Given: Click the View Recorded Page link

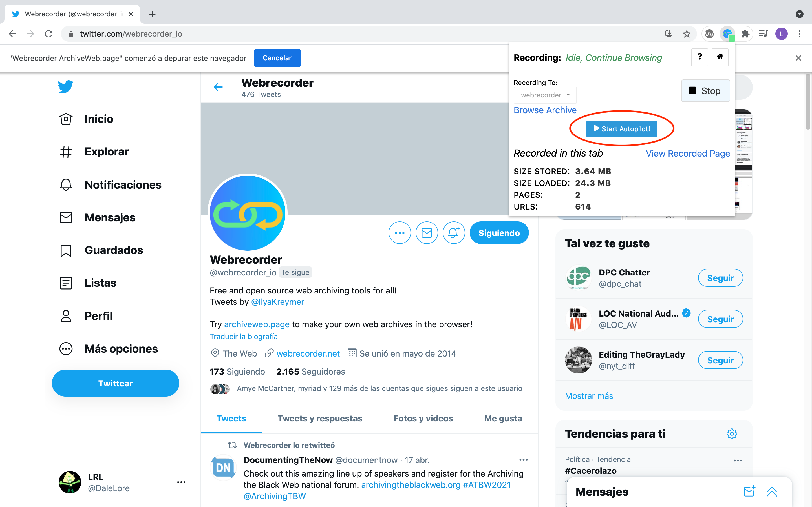Looking at the screenshot, I should pos(687,154).
